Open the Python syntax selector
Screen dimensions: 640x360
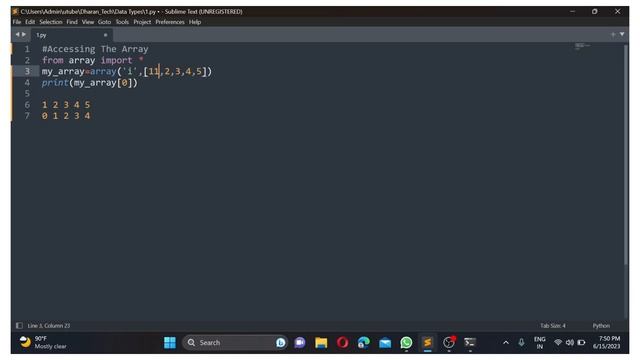[x=601, y=326]
